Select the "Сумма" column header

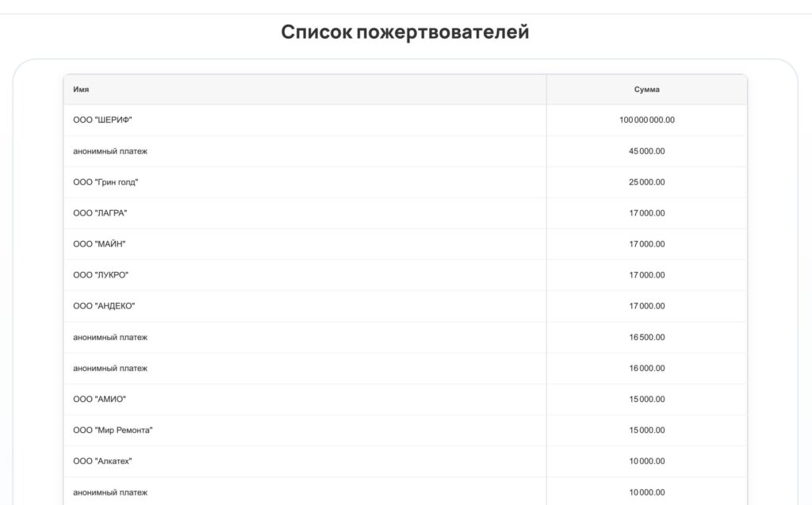[x=647, y=90]
